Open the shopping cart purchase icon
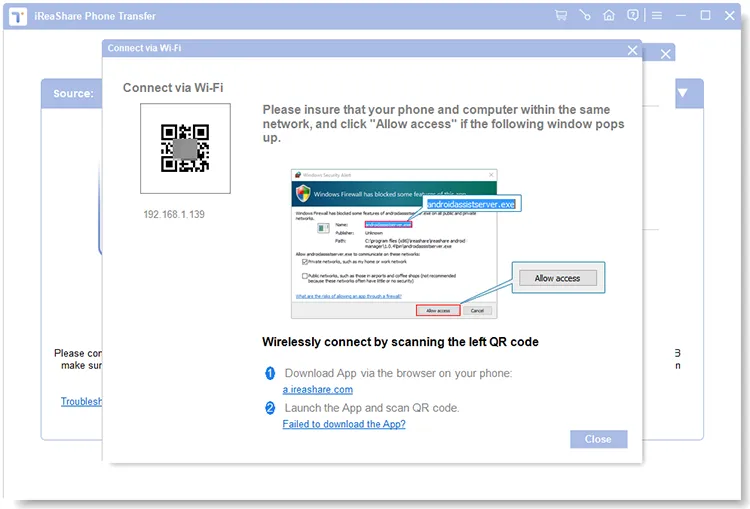The width and height of the screenshot is (750, 509). click(561, 15)
